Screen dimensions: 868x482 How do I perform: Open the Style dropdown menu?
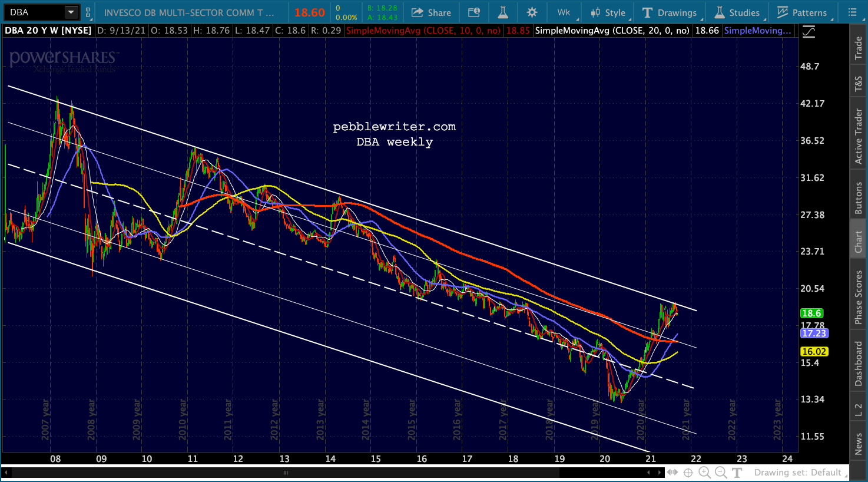(608, 12)
